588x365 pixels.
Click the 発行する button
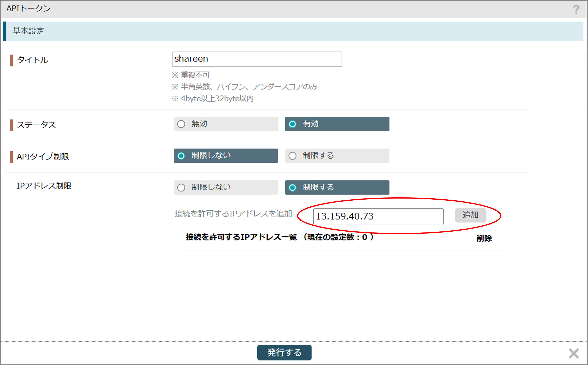coord(284,352)
